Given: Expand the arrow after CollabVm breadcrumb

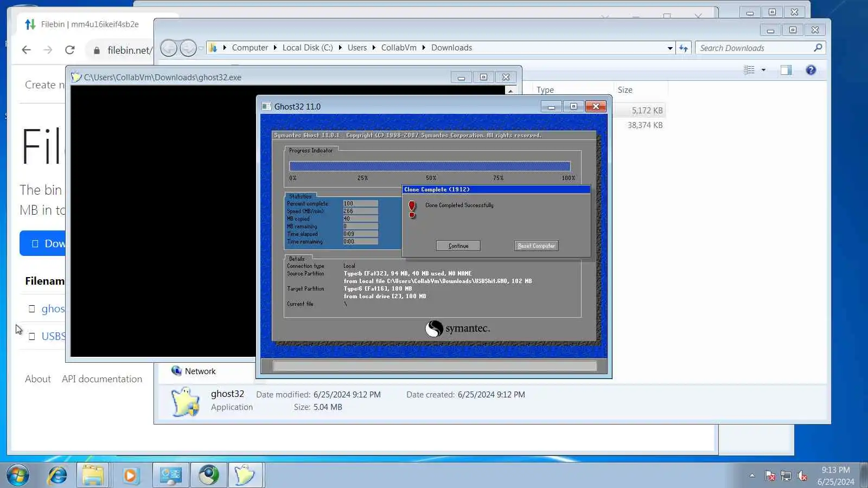Looking at the screenshot, I should click(424, 48).
